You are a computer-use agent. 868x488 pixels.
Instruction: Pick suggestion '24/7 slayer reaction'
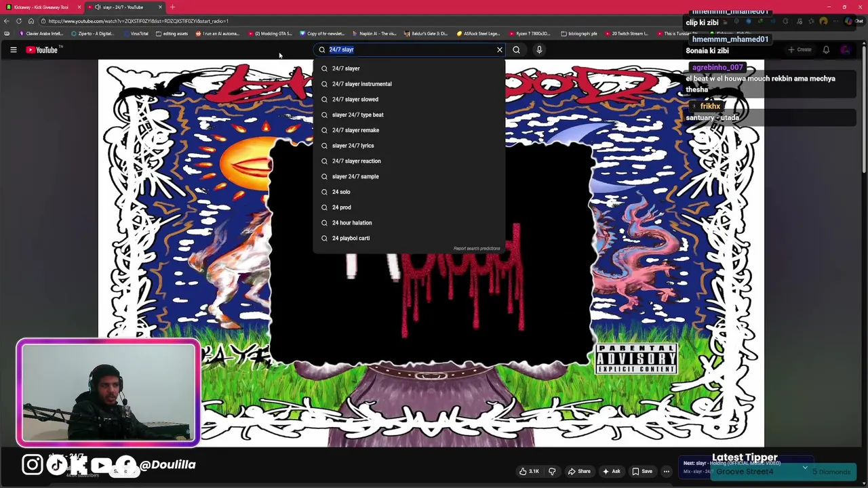point(409,161)
